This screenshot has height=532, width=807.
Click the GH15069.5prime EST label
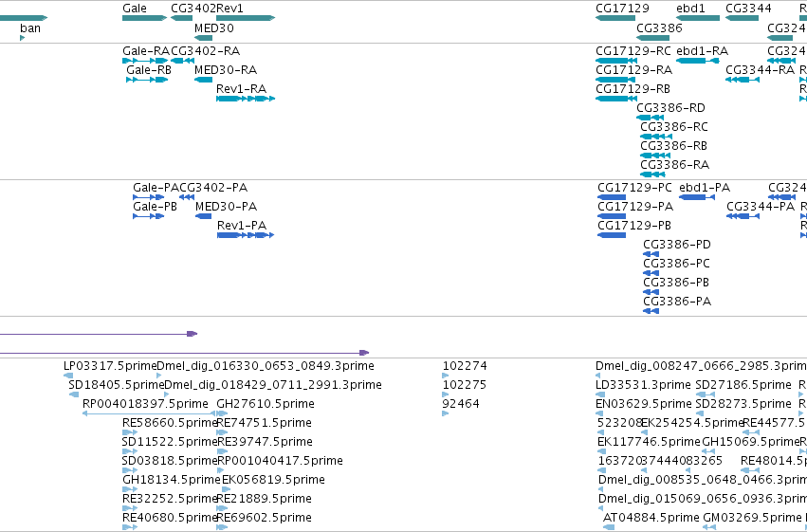click(x=751, y=443)
